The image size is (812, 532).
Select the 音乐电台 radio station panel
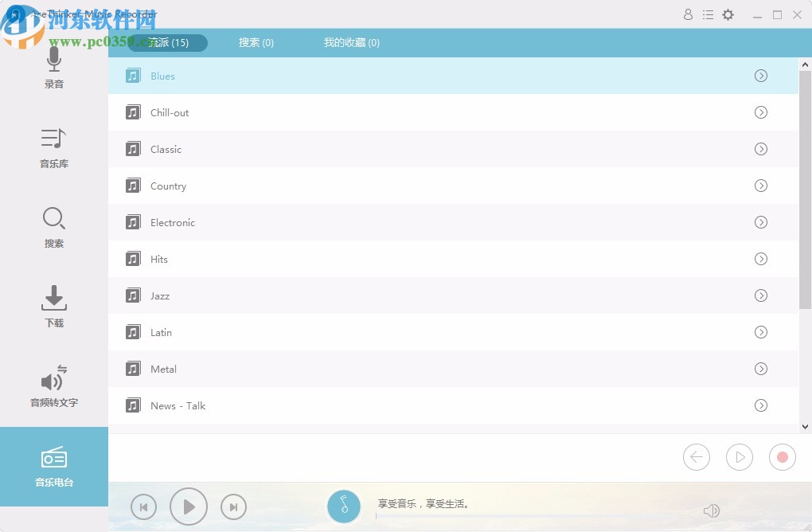point(53,466)
